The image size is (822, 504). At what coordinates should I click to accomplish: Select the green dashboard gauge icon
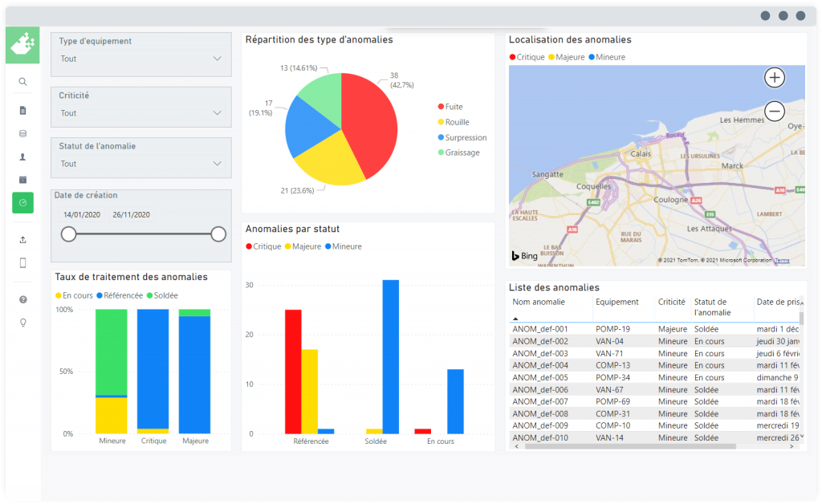[22, 203]
